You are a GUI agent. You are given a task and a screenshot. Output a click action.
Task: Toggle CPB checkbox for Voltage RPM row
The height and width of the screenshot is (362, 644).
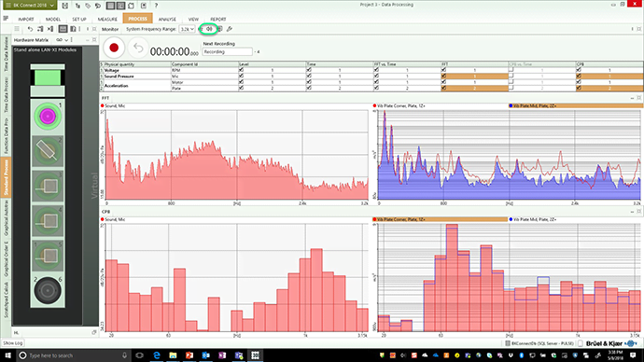579,70
